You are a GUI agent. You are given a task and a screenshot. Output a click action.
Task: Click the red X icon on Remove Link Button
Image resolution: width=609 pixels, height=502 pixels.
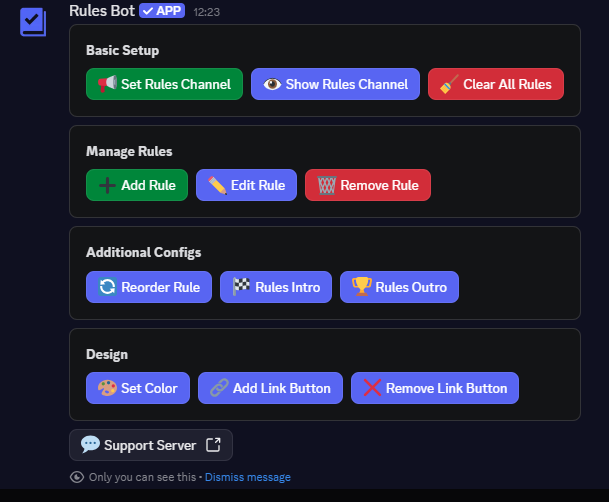(x=372, y=388)
